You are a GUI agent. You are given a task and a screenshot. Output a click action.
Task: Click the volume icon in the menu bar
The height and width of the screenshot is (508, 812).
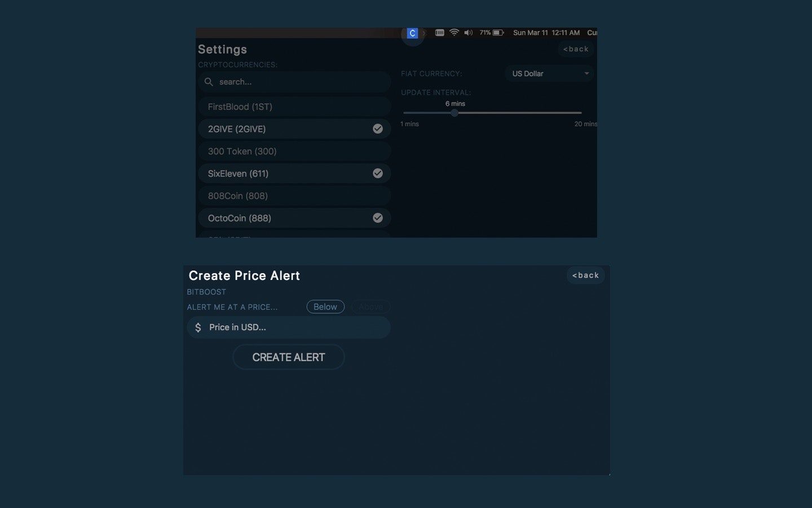pos(468,32)
